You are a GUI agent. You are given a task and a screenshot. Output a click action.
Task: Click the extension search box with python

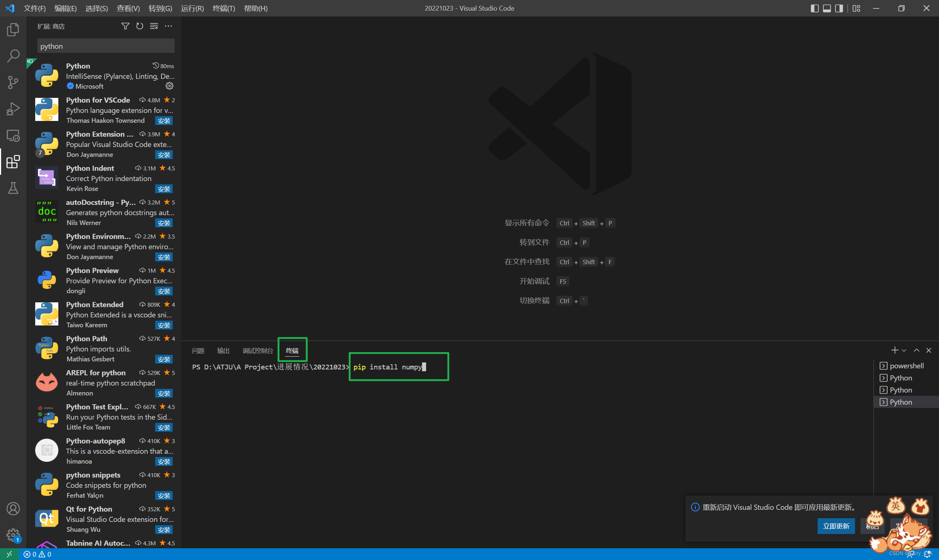point(106,46)
